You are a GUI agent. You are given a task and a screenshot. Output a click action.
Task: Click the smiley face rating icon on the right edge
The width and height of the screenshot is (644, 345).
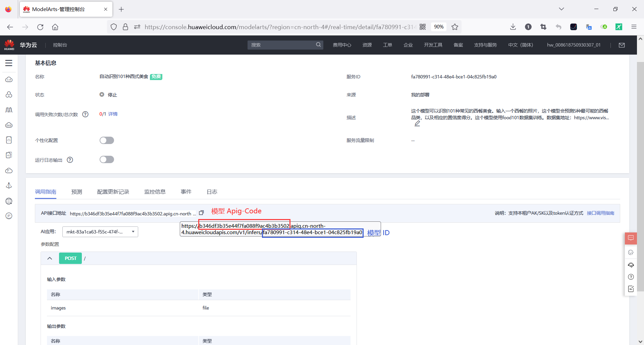pos(631,252)
